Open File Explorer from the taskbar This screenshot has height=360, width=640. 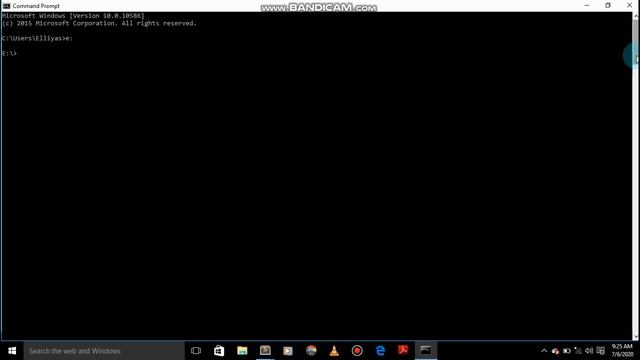(242, 351)
